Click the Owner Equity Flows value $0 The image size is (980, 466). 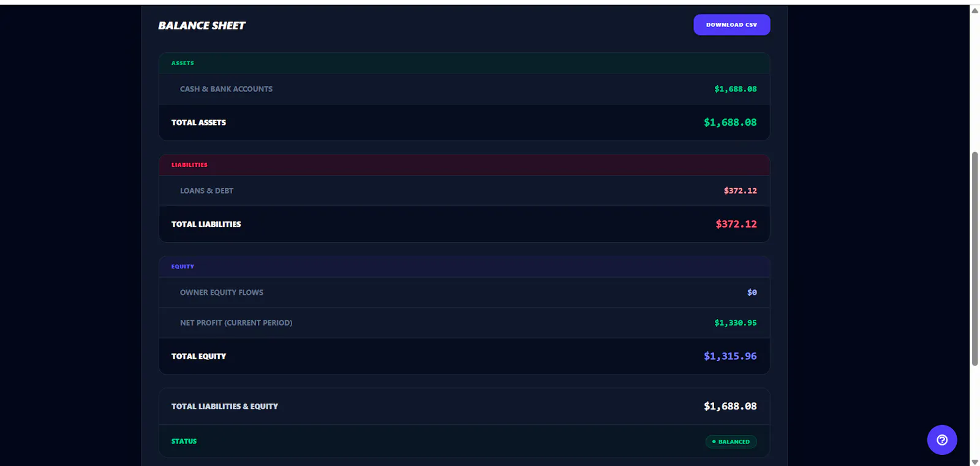(x=752, y=292)
